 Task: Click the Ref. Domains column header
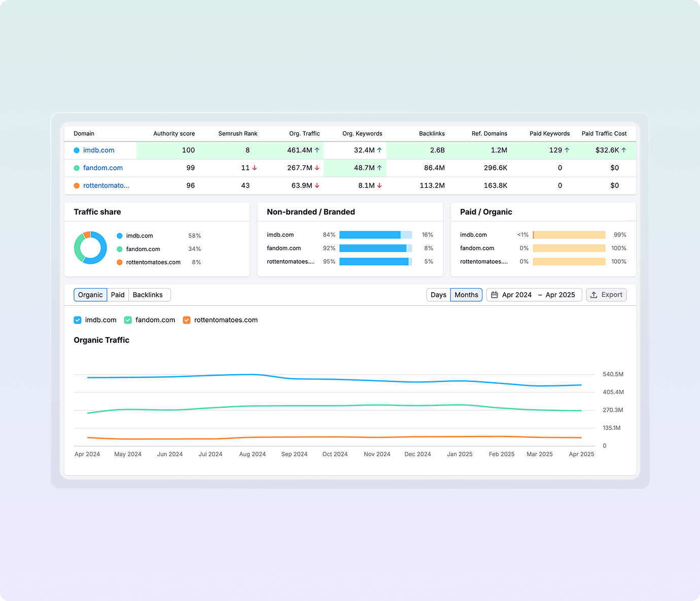coord(489,133)
